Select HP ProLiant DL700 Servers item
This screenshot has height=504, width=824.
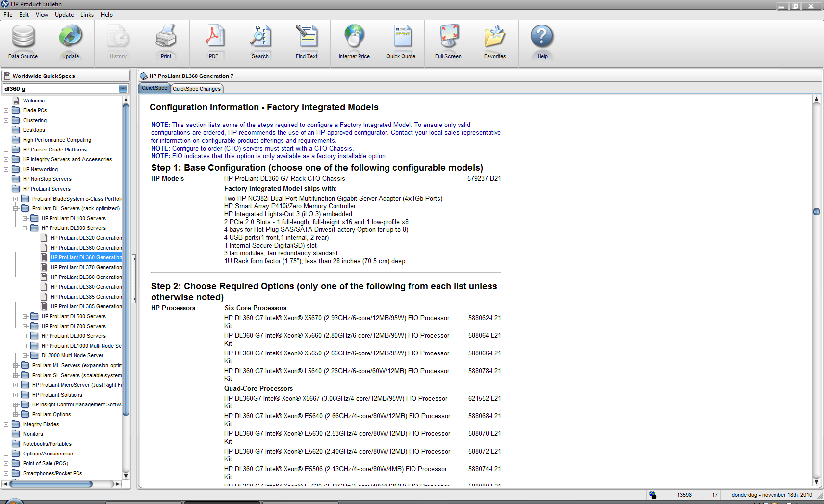click(74, 326)
